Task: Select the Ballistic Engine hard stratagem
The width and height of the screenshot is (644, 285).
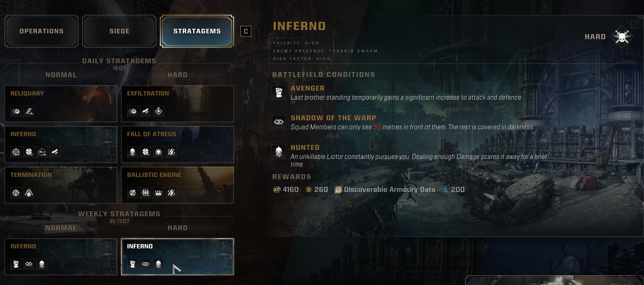Action: pyautogui.click(x=177, y=185)
